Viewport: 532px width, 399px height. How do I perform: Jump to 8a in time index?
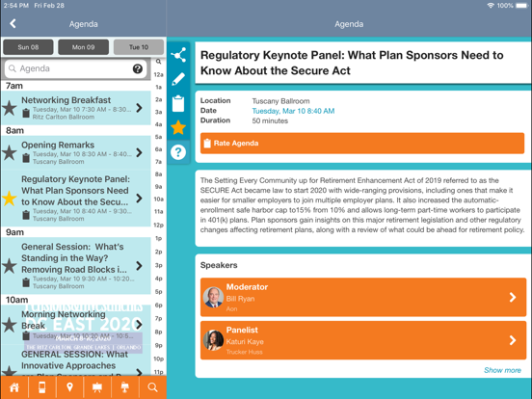tap(158, 174)
